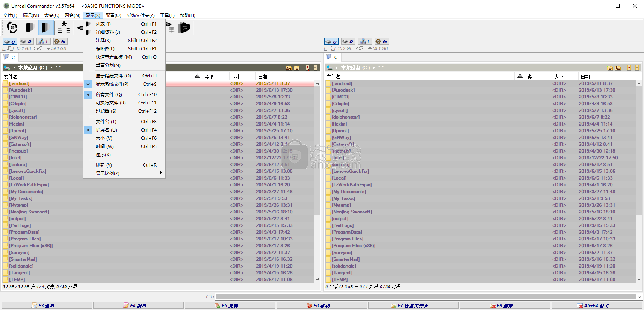Select [Program Files] folder in right panel

tap(348, 239)
